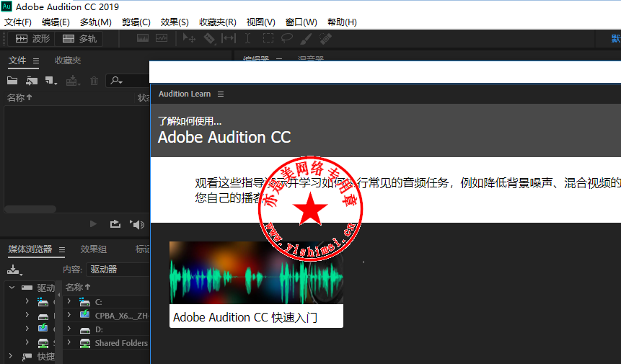This screenshot has height=364, width=621.
Task: Toggle auto-play speaker icon
Action: pos(137,224)
